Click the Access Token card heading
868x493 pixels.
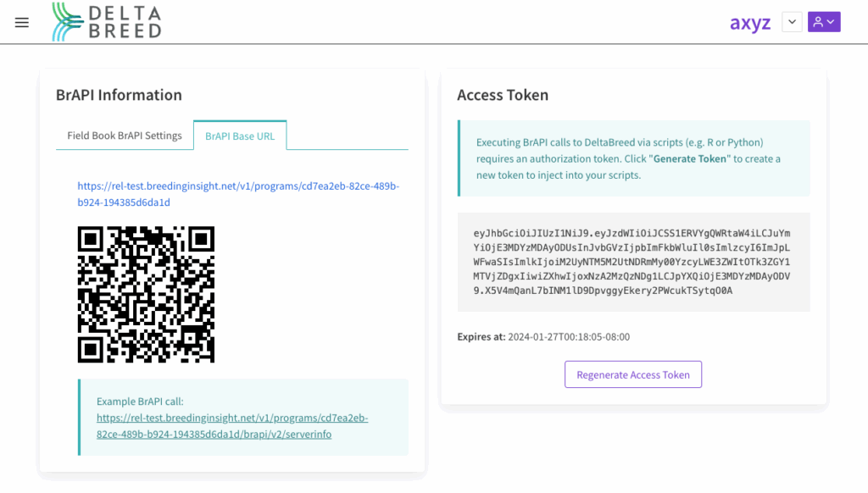503,95
